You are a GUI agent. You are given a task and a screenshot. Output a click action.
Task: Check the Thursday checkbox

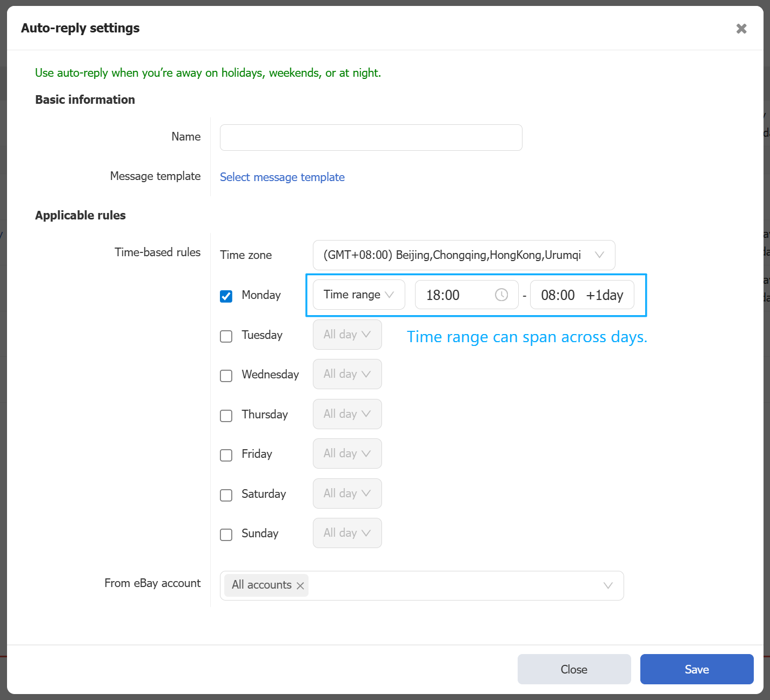[x=226, y=416]
